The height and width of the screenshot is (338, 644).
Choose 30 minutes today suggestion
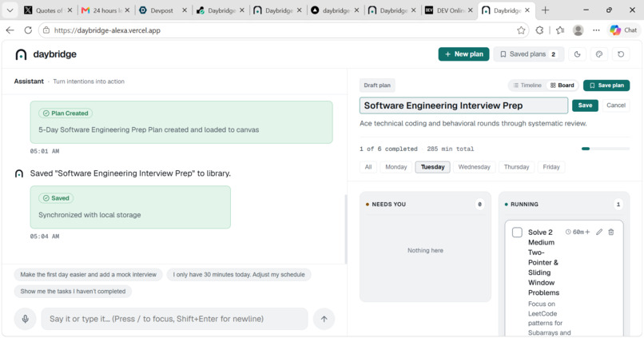pos(239,275)
